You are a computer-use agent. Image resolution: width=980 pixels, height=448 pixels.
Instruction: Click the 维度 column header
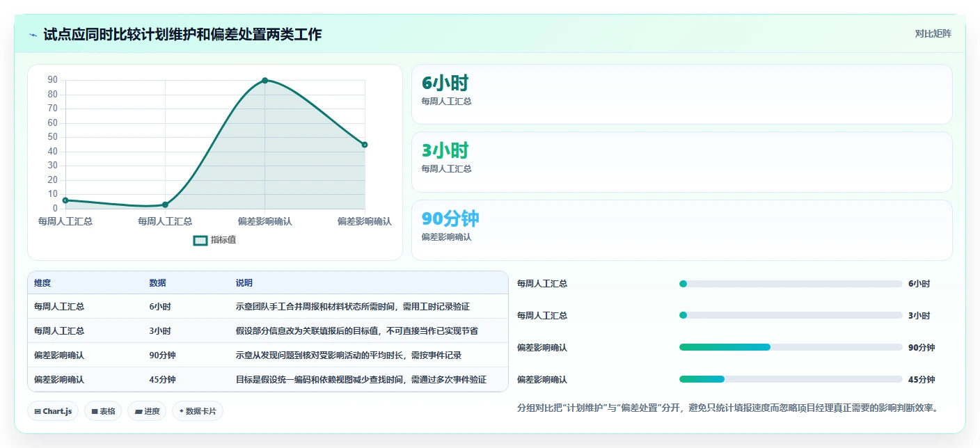coord(42,283)
